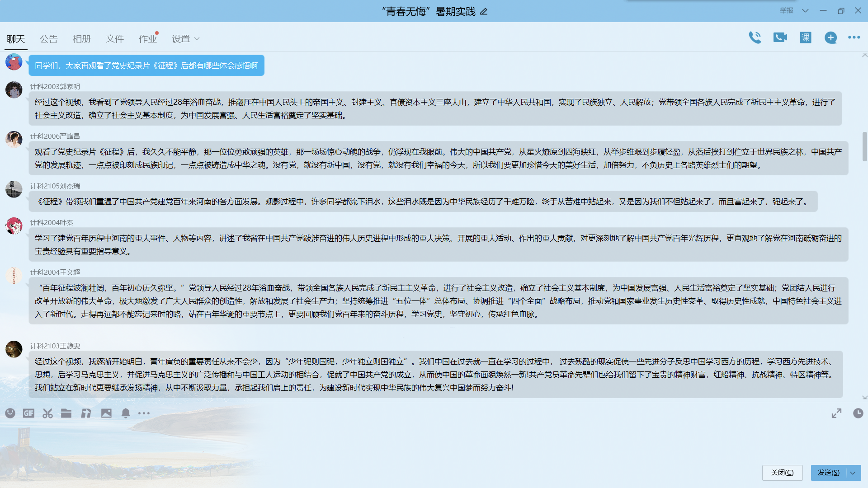Open the class (课) feature icon

(806, 38)
